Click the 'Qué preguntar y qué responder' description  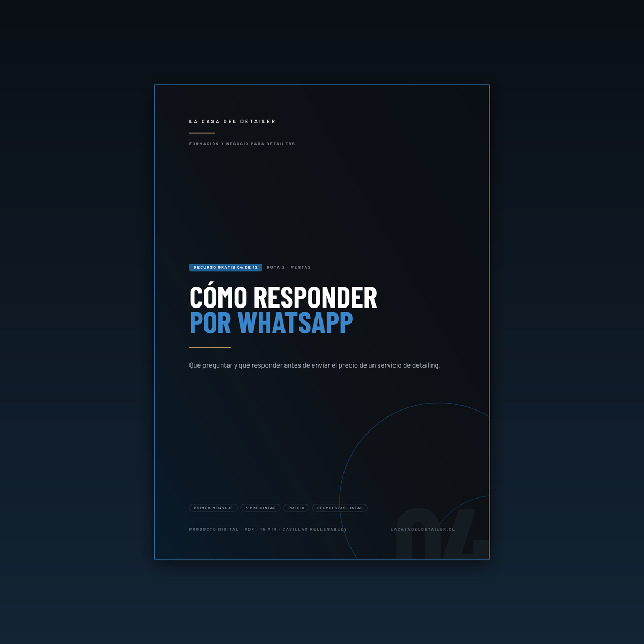(314, 365)
